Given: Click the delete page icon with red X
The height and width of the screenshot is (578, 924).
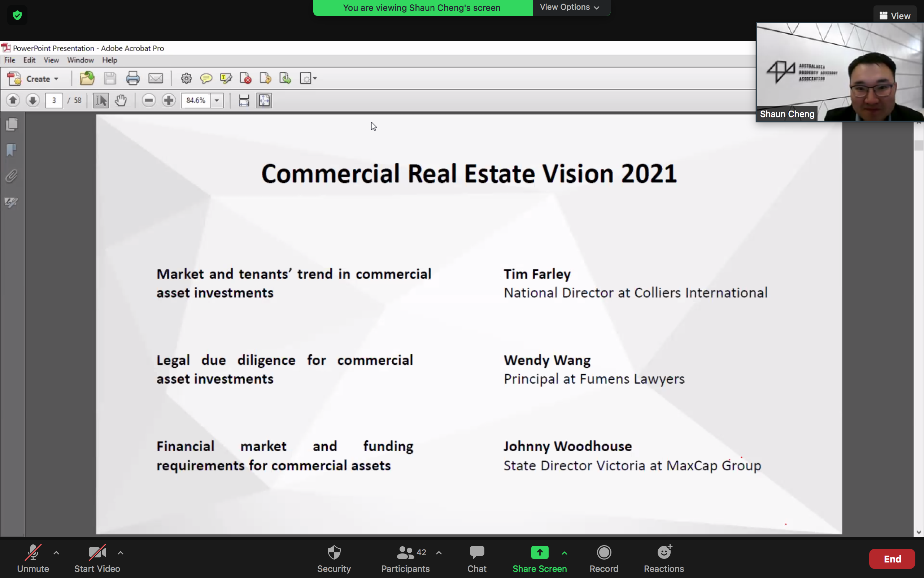Looking at the screenshot, I should 245,78.
